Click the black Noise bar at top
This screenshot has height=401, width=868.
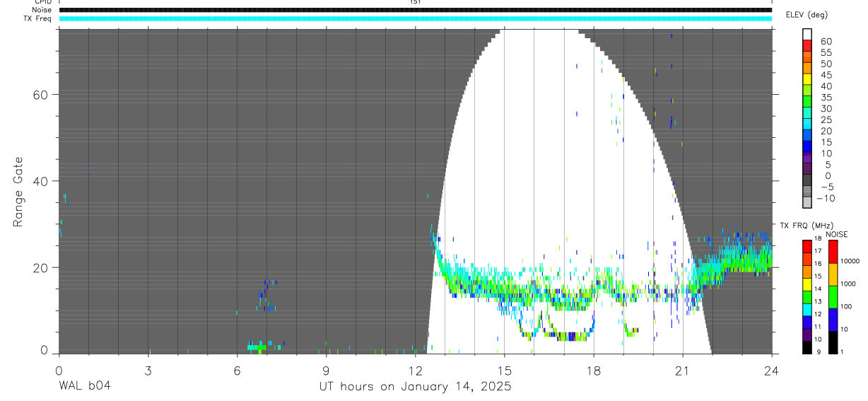(416, 10)
